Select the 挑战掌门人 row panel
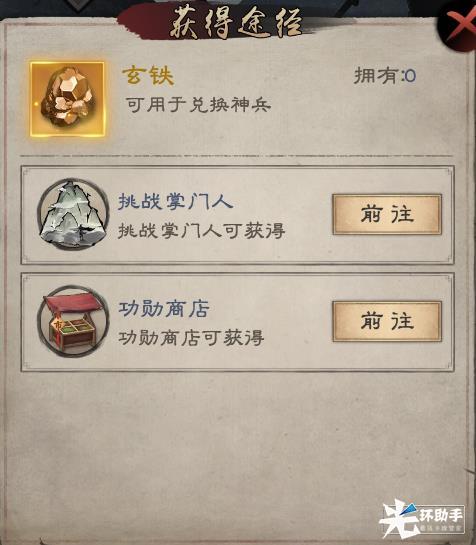 (237, 215)
